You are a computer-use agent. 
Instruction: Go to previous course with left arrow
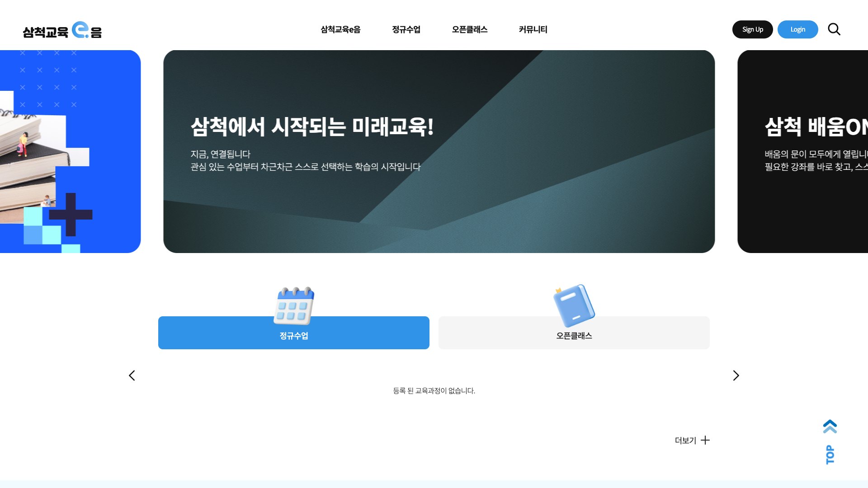132,375
